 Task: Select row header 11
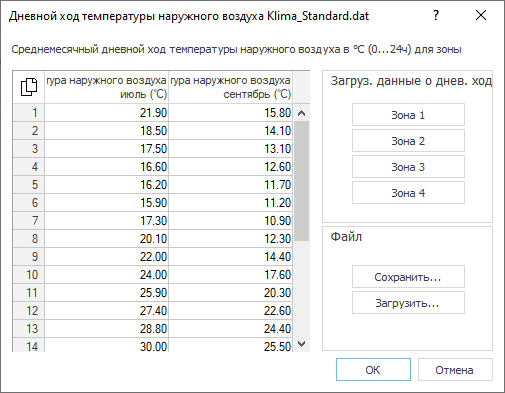point(28,293)
